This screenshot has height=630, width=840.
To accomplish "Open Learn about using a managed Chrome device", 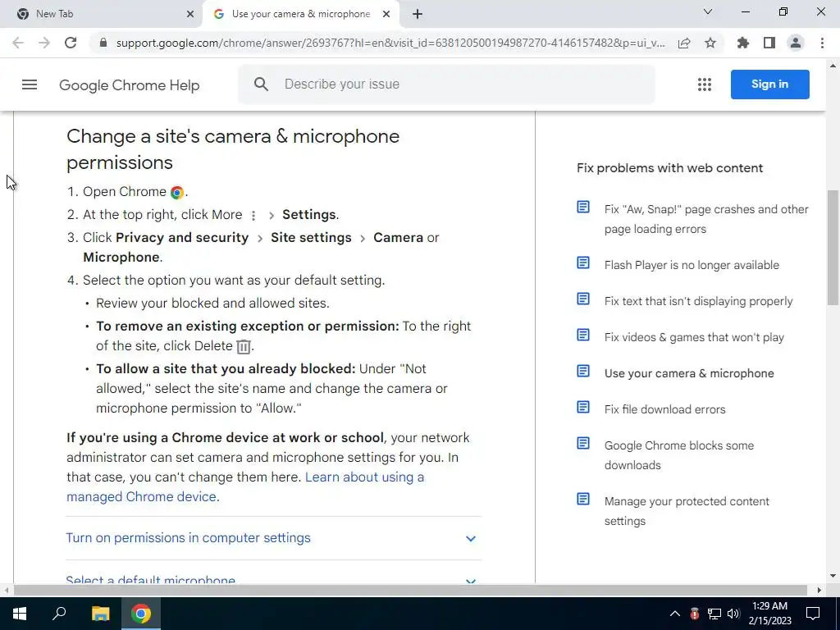I will [x=245, y=487].
